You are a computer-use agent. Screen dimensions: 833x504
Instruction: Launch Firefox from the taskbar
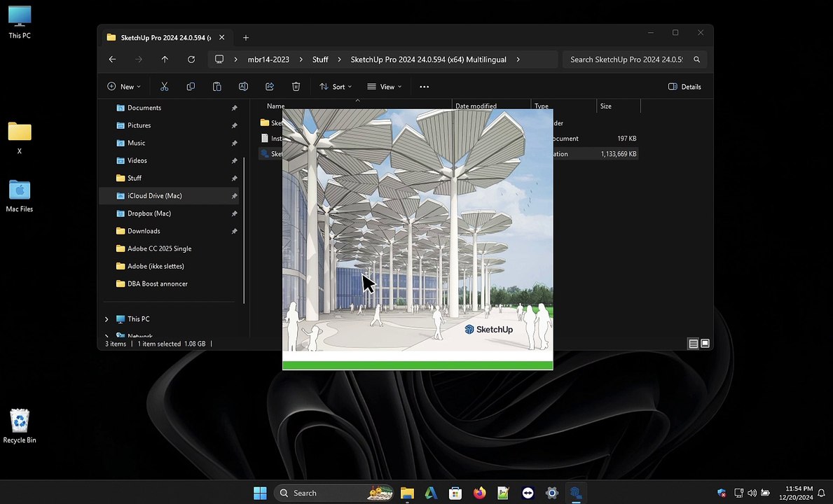(480, 493)
